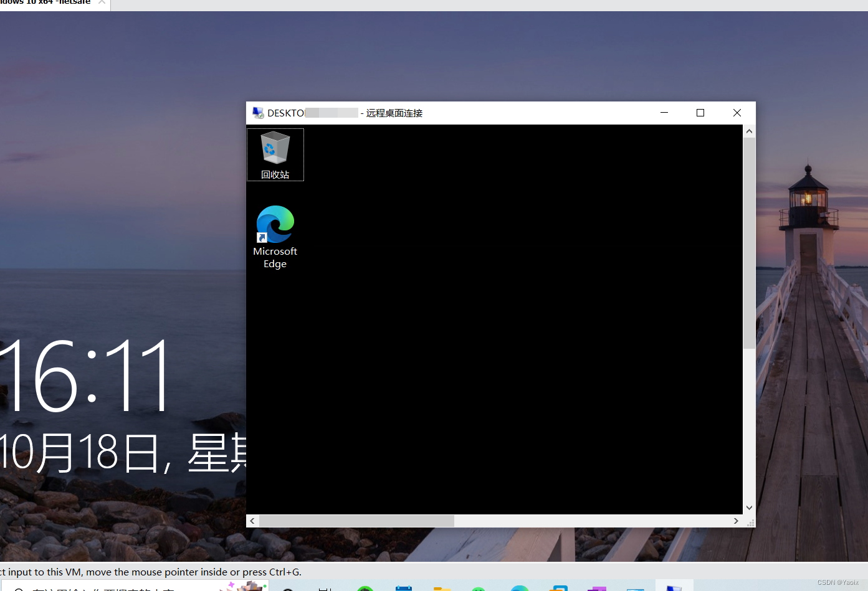Viewport: 868px width, 591px height.
Task: Click the horizontal scrollbar thumb
Action: click(356, 521)
